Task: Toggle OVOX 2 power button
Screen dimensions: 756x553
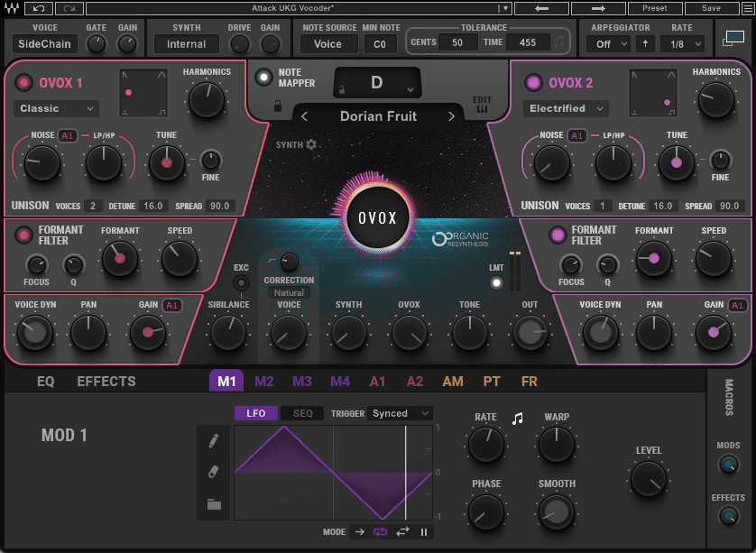Action: [533, 82]
